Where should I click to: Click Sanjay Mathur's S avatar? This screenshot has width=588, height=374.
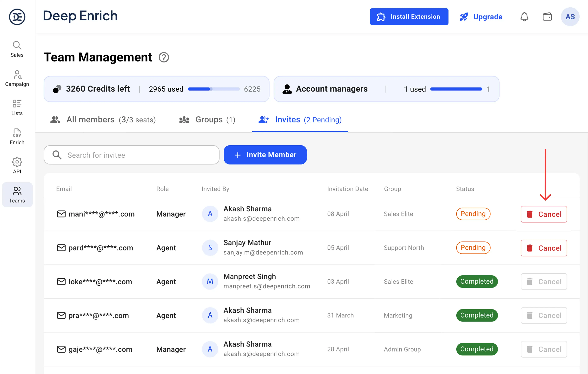pyautogui.click(x=210, y=247)
